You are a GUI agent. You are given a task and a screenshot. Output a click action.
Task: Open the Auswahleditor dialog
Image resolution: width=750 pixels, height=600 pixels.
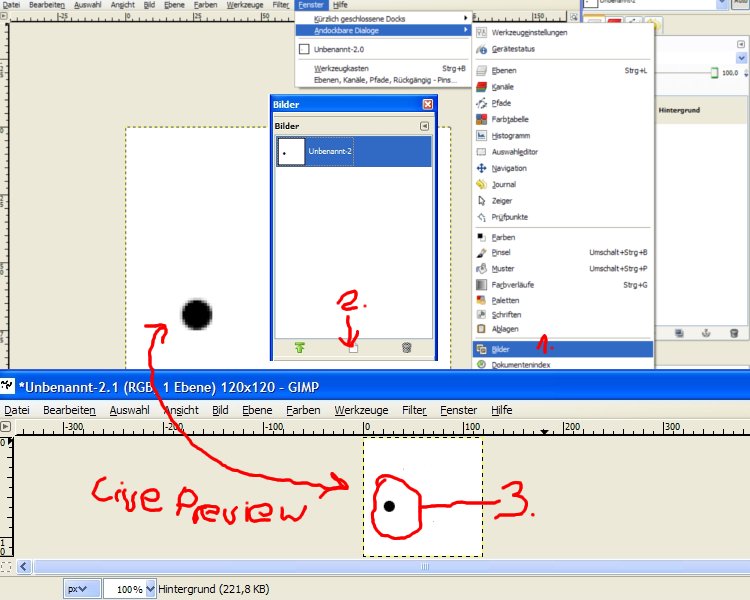[x=563, y=152]
